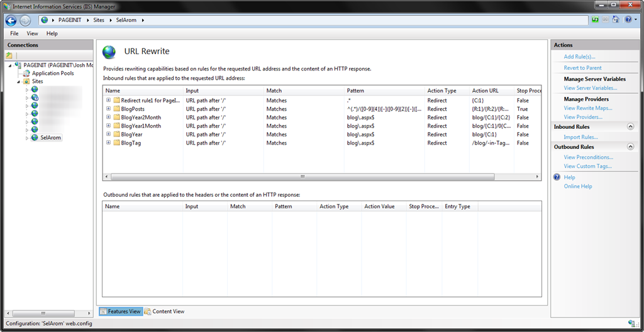
Task: Open View Server Variables link
Action: click(x=590, y=88)
